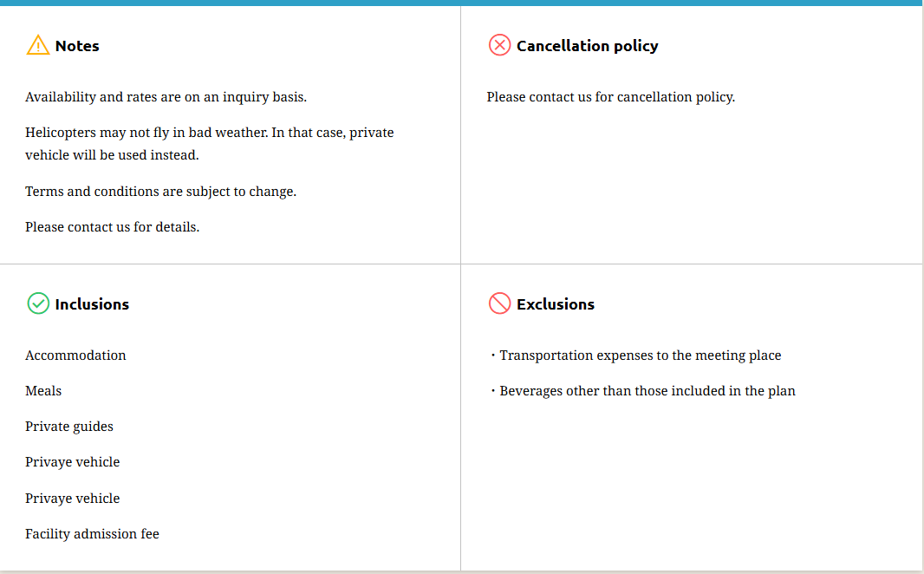Click the Private guides inclusion item
The height and width of the screenshot is (574, 924).
point(69,427)
